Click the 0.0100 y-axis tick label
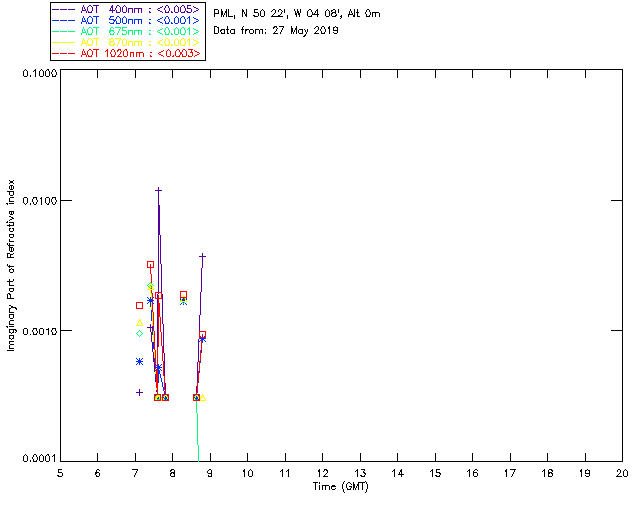 pos(39,201)
